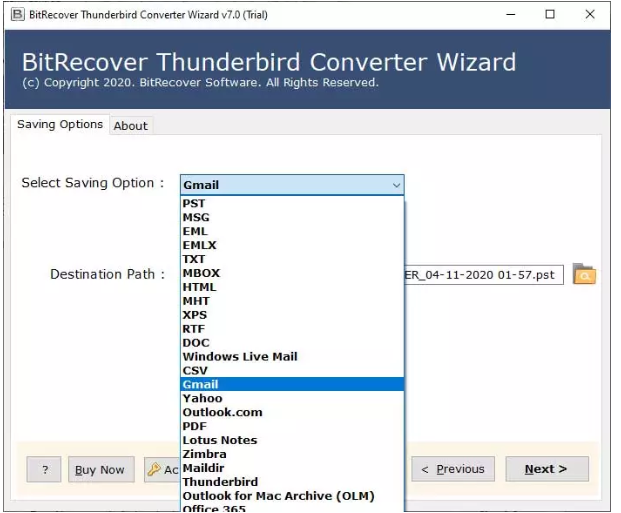Select MHT as the saving option
The image size is (621, 513).
(x=292, y=301)
